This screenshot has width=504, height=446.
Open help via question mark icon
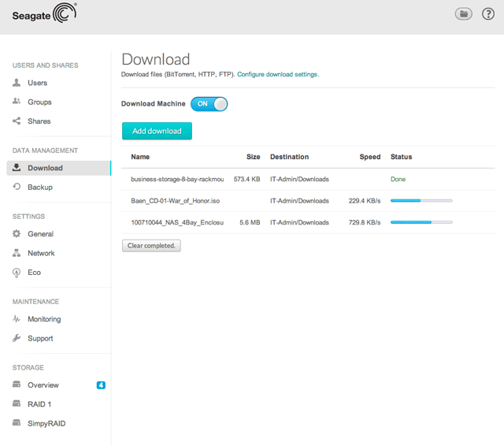[487, 14]
